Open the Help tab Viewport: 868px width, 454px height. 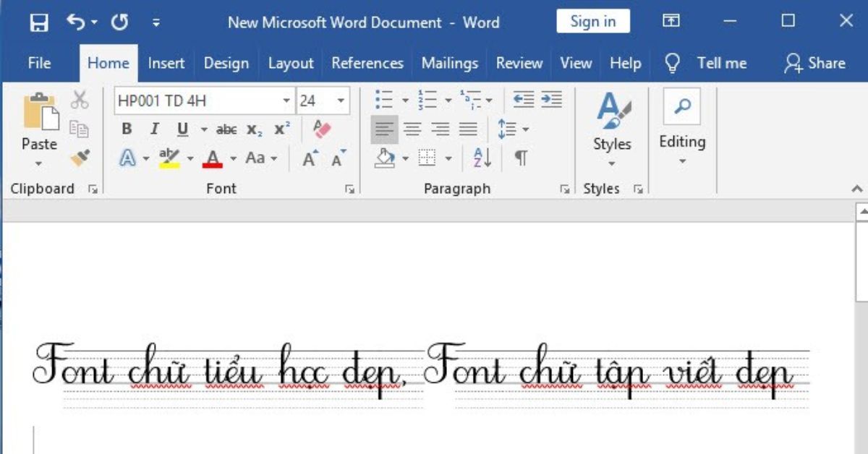pyautogui.click(x=626, y=63)
